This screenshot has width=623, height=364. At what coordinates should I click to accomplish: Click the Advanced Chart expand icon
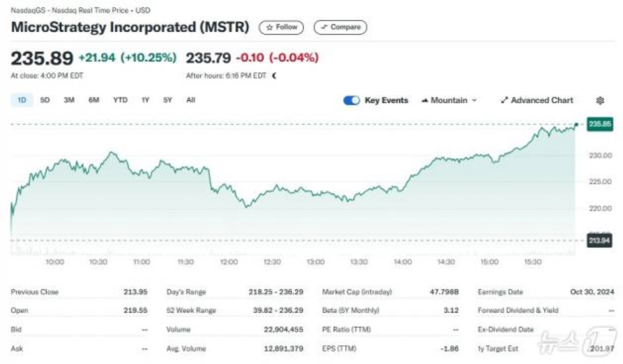(x=504, y=100)
